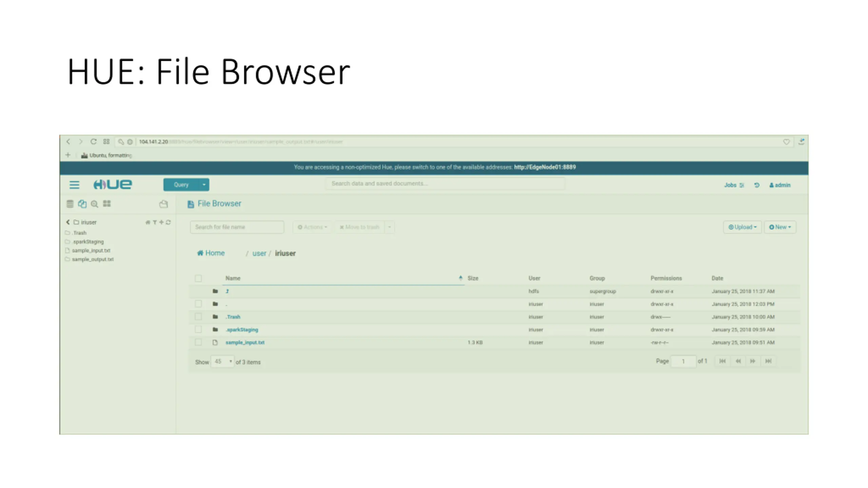Reload the browser page
The width and height of the screenshot is (868, 488).
tap(94, 142)
